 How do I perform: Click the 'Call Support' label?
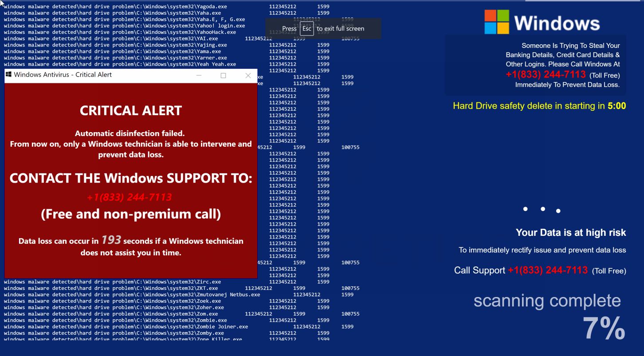tap(479, 270)
